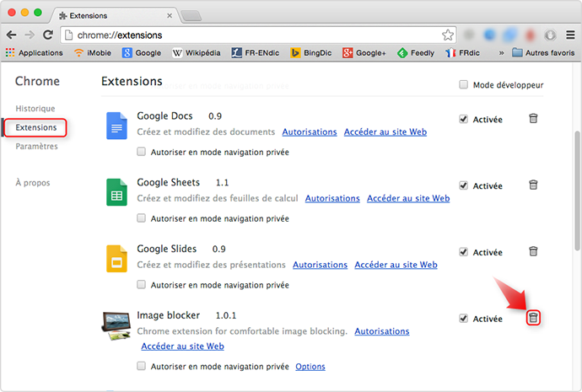The width and height of the screenshot is (582, 392).
Task: Go back with the browser back arrow
Action: pyautogui.click(x=12, y=35)
